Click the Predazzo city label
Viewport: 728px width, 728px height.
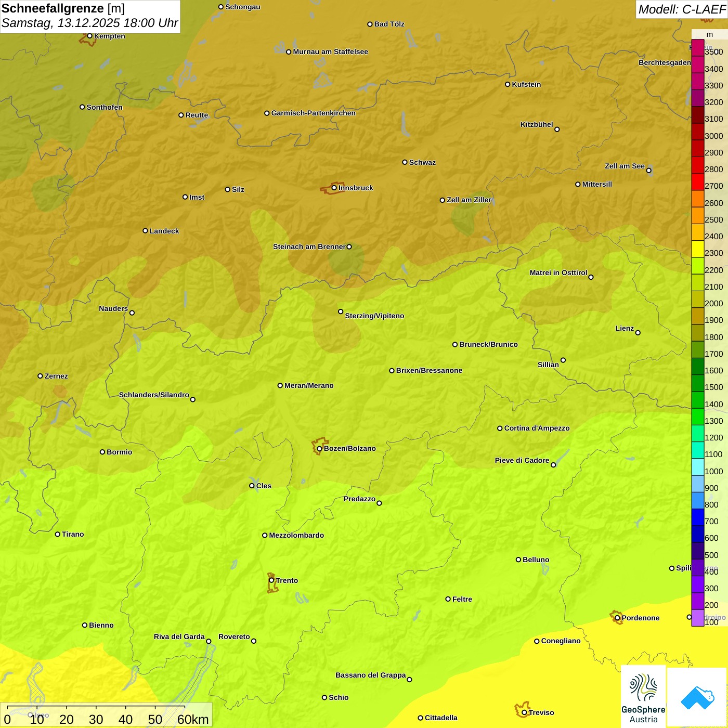(x=359, y=499)
